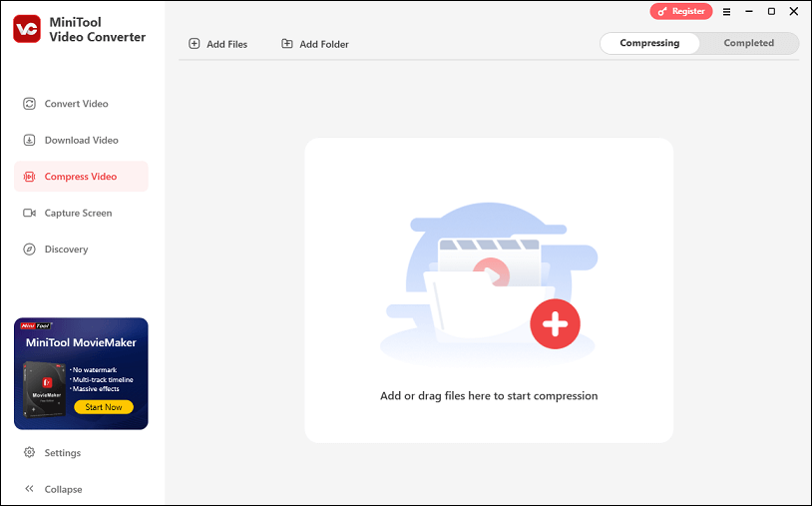Click the Settings gear icon

point(29,452)
